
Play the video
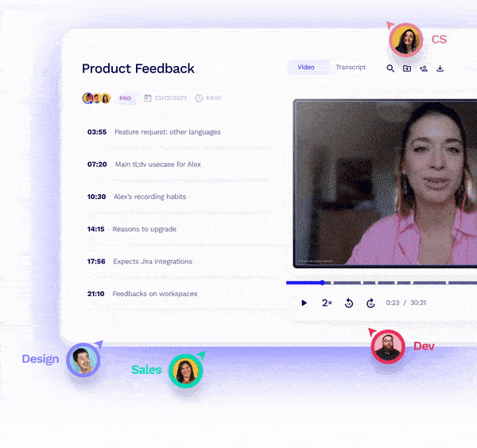pyautogui.click(x=304, y=302)
